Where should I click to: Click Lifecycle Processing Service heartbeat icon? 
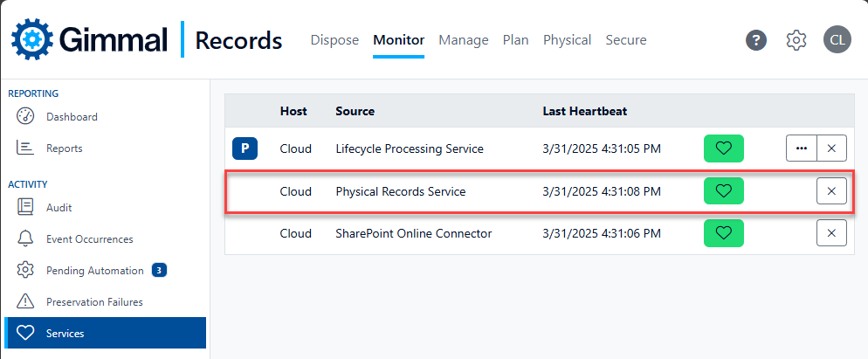pos(723,148)
